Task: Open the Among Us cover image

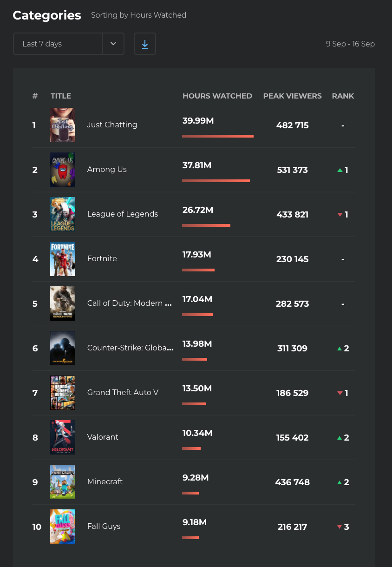Action: tap(63, 170)
